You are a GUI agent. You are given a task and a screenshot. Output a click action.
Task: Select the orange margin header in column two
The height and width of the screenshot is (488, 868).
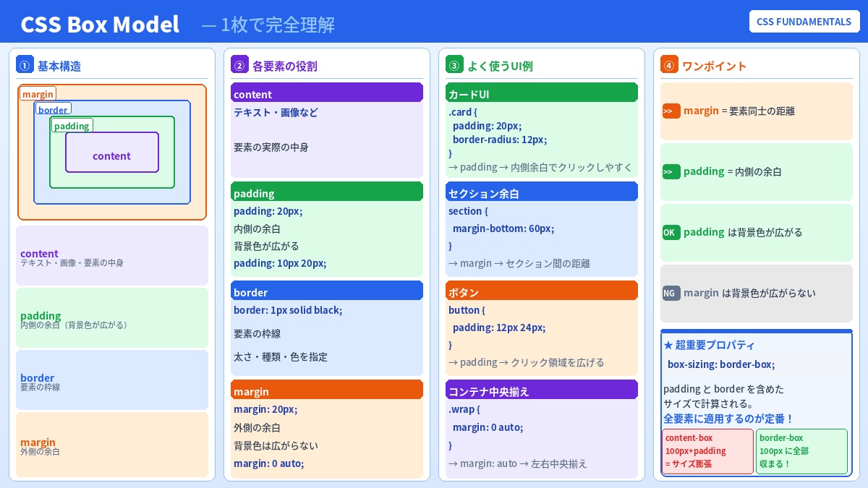click(327, 390)
